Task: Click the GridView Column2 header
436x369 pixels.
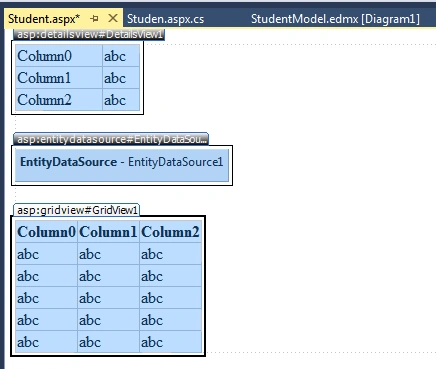Action: point(170,232)
